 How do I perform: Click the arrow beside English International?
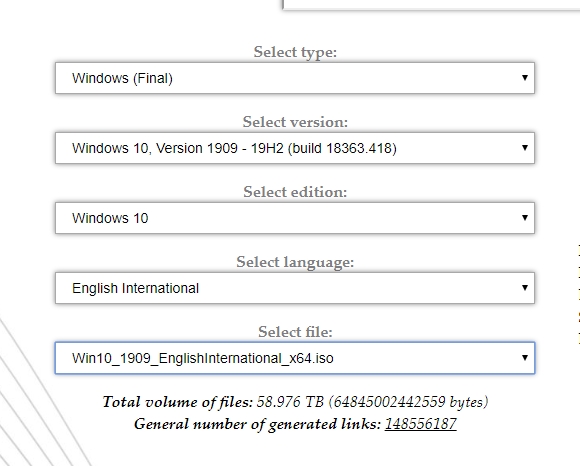point(525,287)
